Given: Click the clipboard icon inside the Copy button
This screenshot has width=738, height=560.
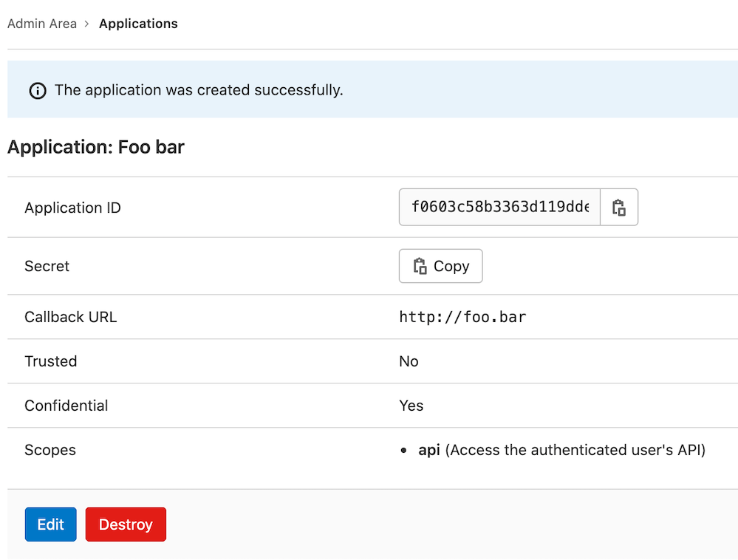Looking at the screenshot, I should pyautogui.click(x=421, y=266).
